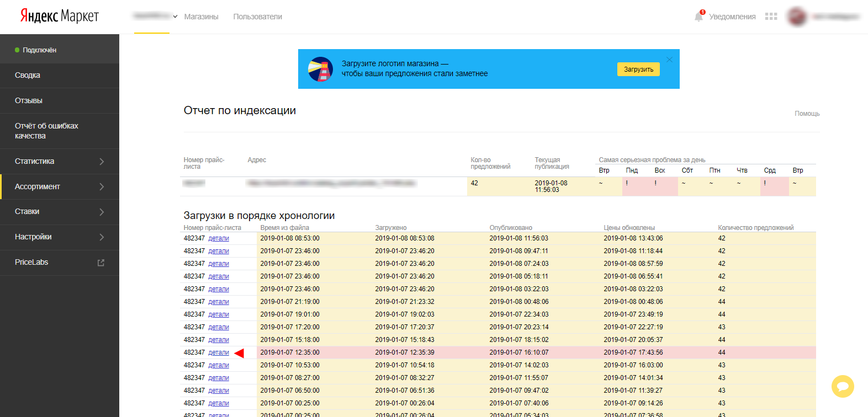The image size is (868, 417).
Task: Open the shop selector dropdown
Action: pyautogui.click(x=155, y=17)
